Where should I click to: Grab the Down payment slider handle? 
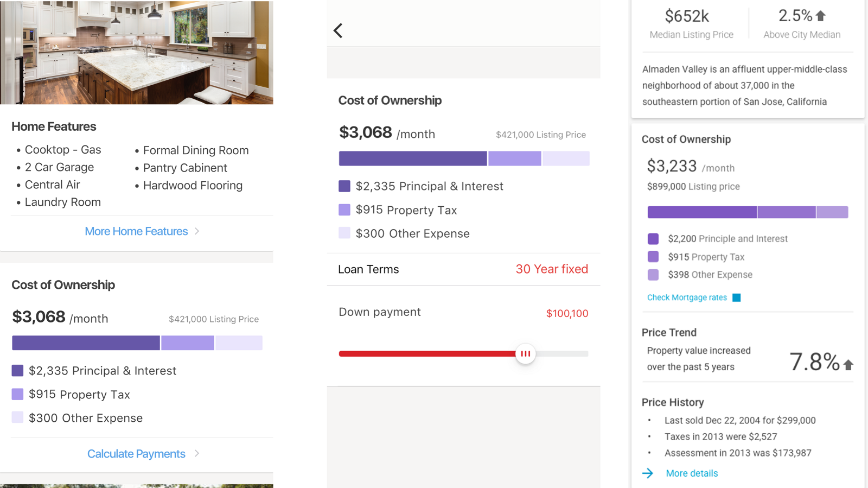525,354
